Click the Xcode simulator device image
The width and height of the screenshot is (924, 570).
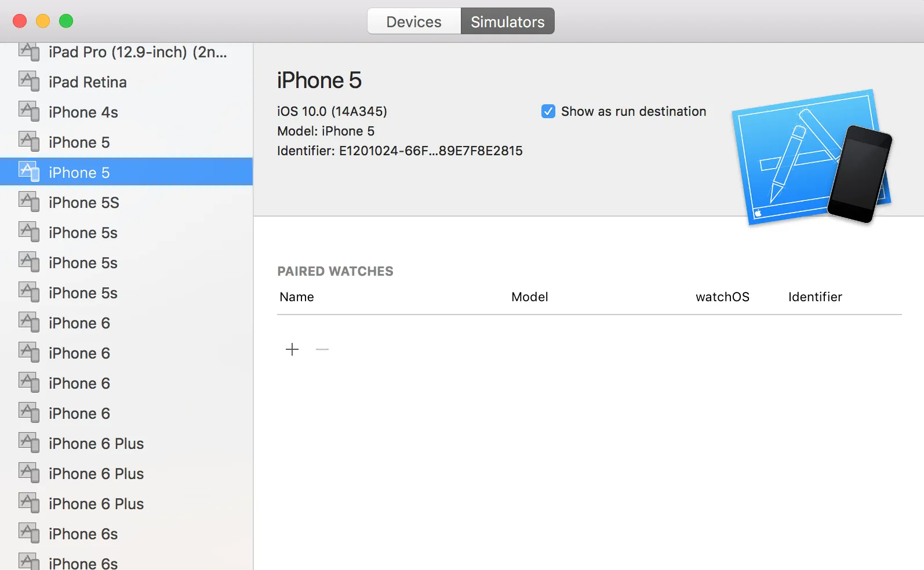pyautogui.click(x=812, y=156)
